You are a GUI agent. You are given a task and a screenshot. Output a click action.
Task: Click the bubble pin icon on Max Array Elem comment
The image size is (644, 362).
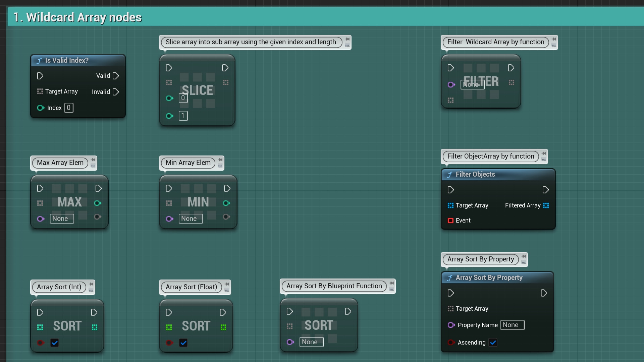pos(93,160)
